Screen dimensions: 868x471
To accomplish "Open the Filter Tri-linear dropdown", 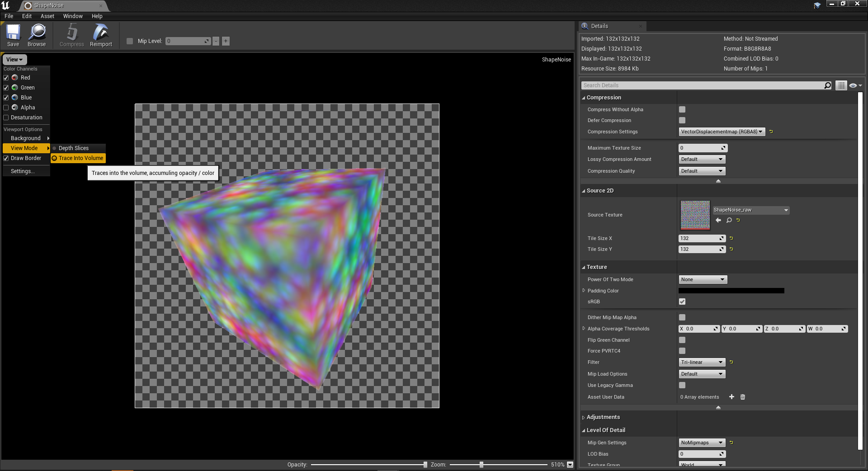I will click(x=701, y=362).
